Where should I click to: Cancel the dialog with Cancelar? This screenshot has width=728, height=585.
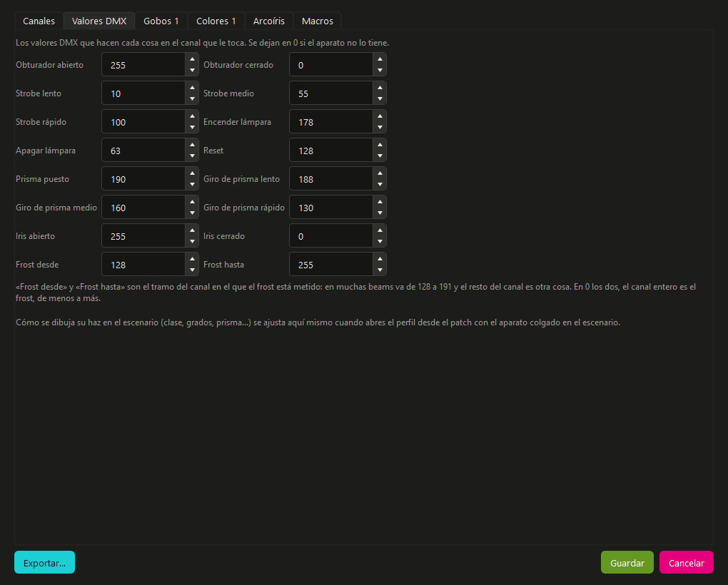687,562
